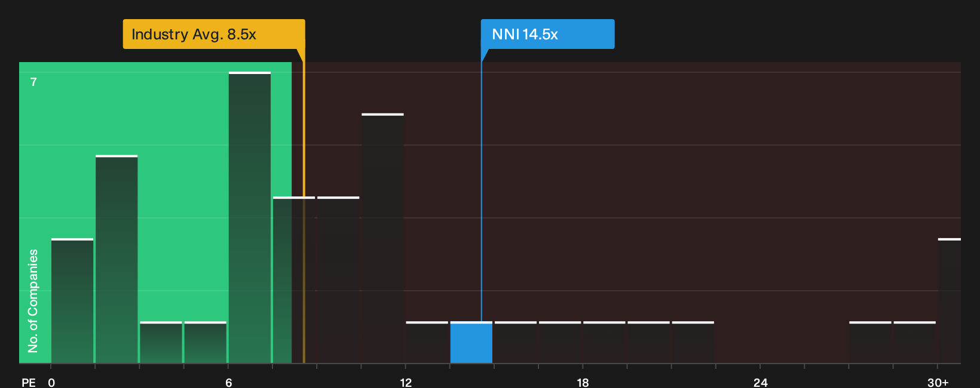This screenshot has width=980, height=388.
Task: Select the tallest bar at PE 6
Action: (250, 217)
